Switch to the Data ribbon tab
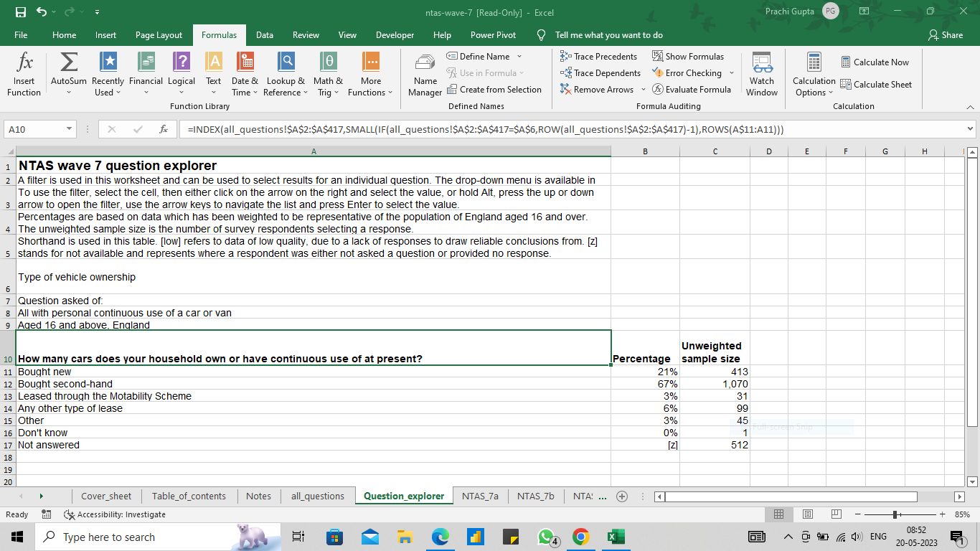 click(265, 34)
